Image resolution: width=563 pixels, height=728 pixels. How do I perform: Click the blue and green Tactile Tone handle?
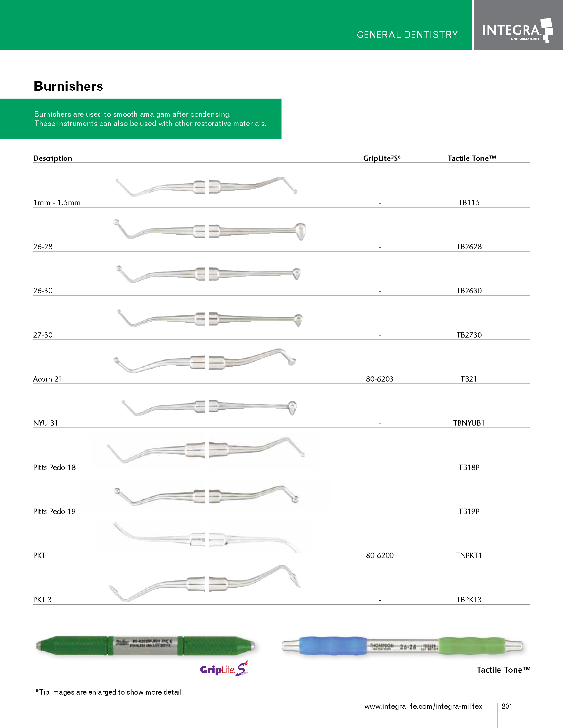(402, 646)
